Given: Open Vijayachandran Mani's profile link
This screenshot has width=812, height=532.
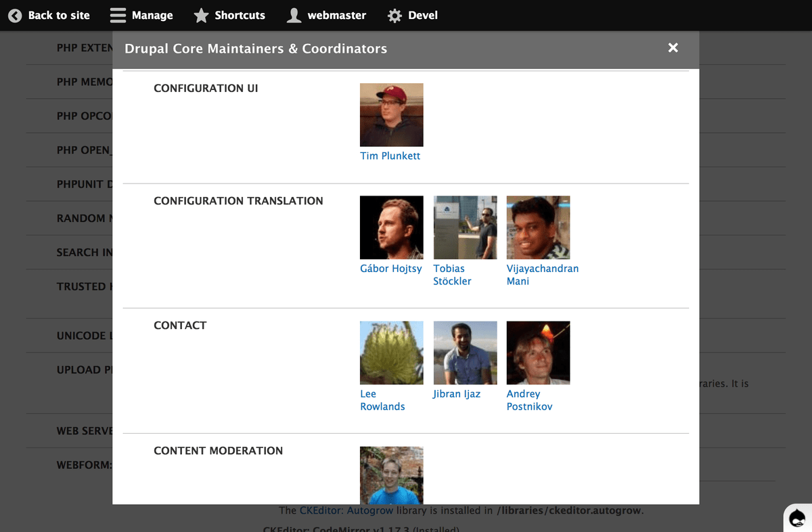Looking at the screenshot, I should [x=543, y=275].
